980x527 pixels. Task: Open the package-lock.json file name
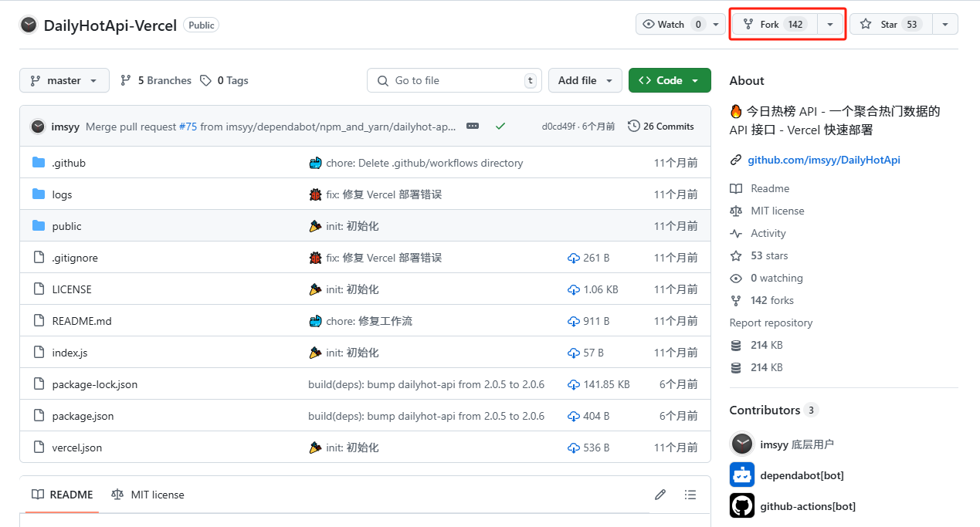coord(95,384)
